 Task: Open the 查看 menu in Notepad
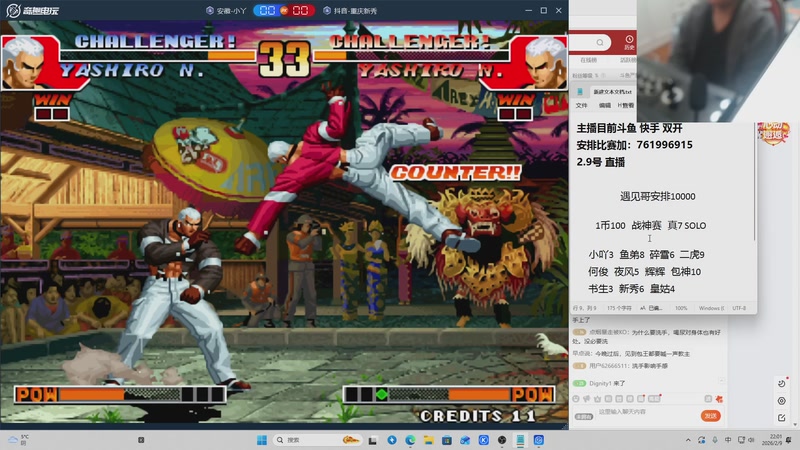627,105
